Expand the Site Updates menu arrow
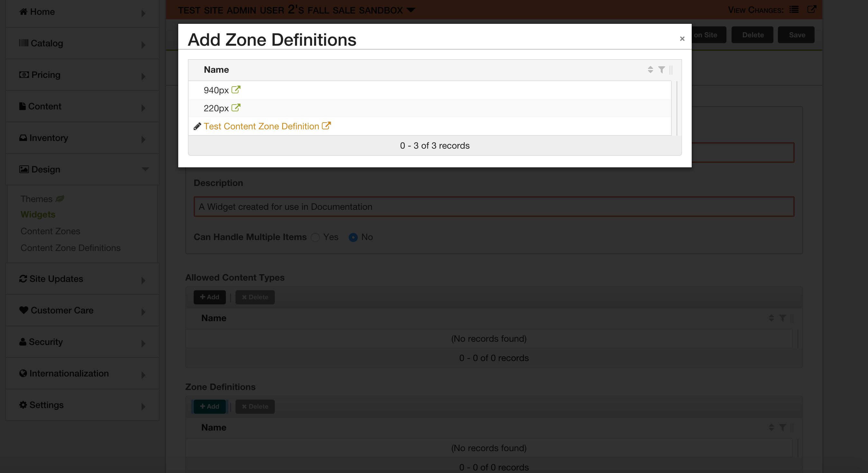This screenshot has width=868, height=473. click(x=143, y=280)
